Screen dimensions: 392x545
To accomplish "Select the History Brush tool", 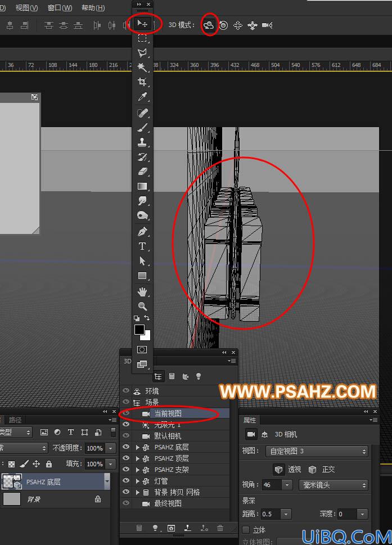I will 142,157.
